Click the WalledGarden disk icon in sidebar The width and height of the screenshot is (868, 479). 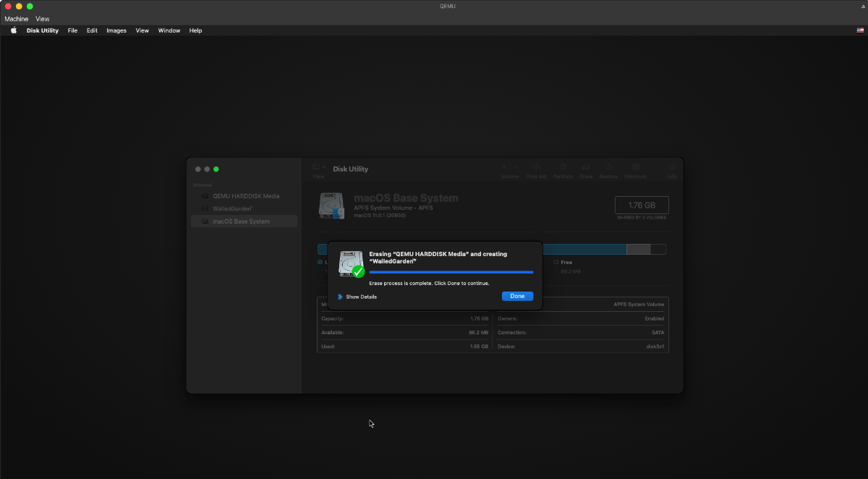point(205,208)
